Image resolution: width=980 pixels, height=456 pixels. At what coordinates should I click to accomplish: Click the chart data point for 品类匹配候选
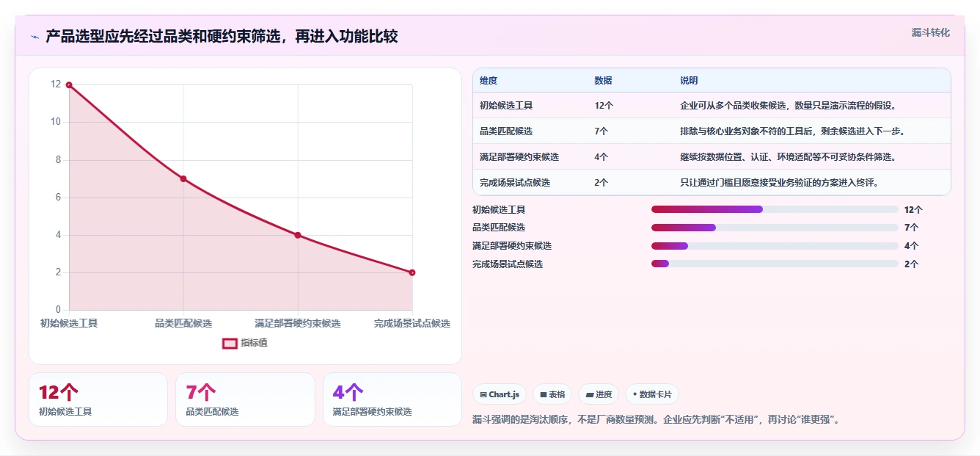(x=183, y=178)
